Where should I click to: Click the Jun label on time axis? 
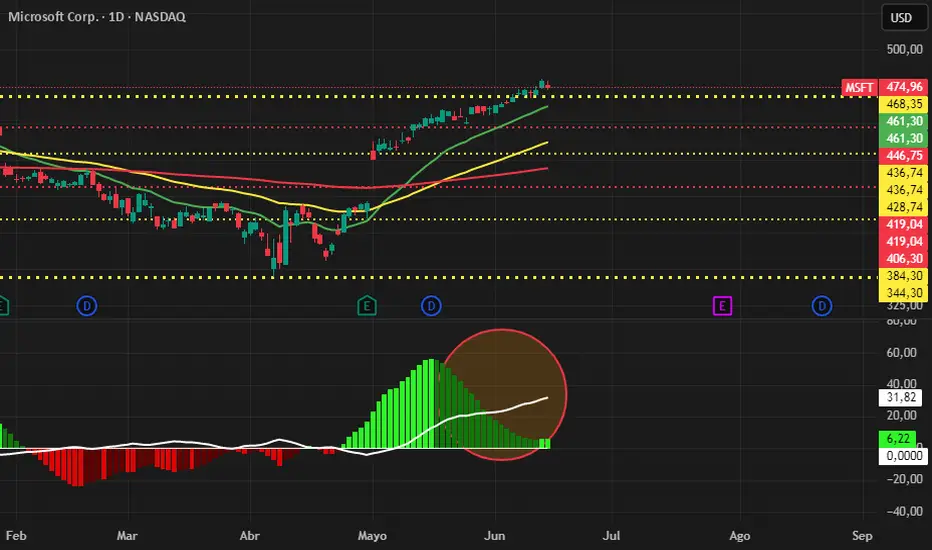pos(495,536)
